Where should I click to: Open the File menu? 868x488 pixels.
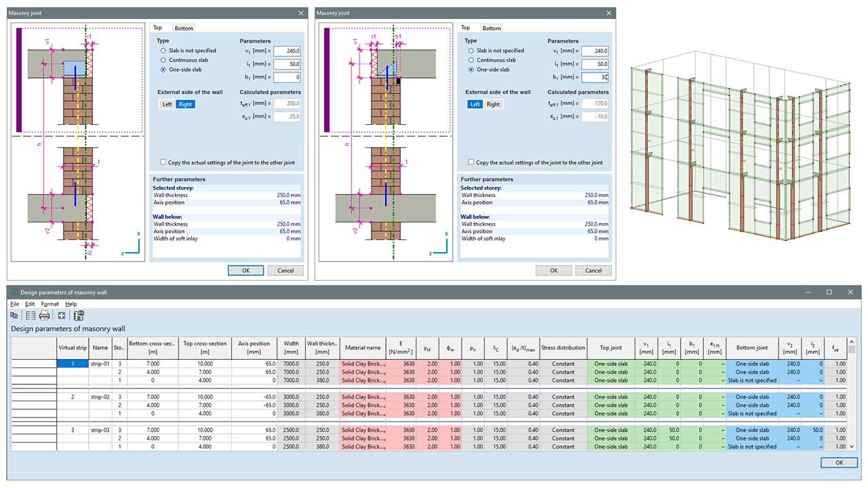point(14,304)
